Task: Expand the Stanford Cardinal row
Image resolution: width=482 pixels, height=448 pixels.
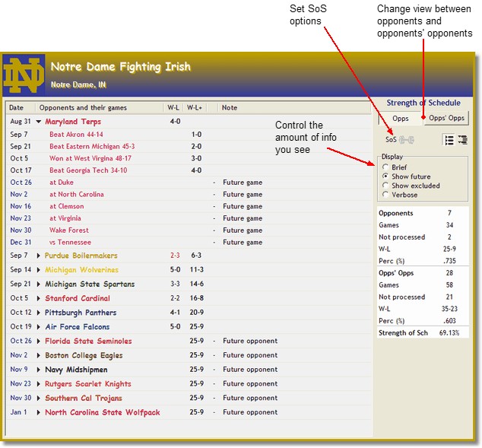Action: (x=39, y=298)
